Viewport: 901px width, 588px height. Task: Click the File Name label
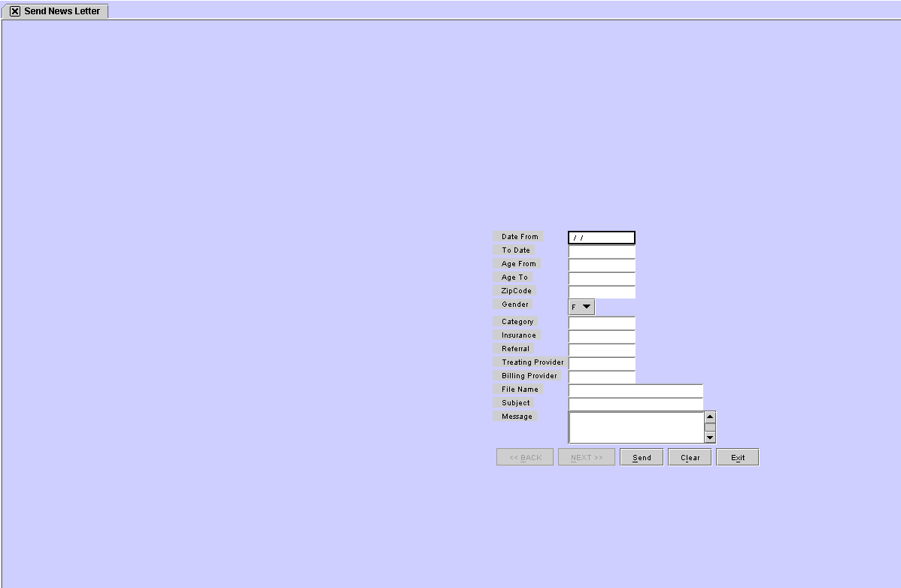coord(518,389)
